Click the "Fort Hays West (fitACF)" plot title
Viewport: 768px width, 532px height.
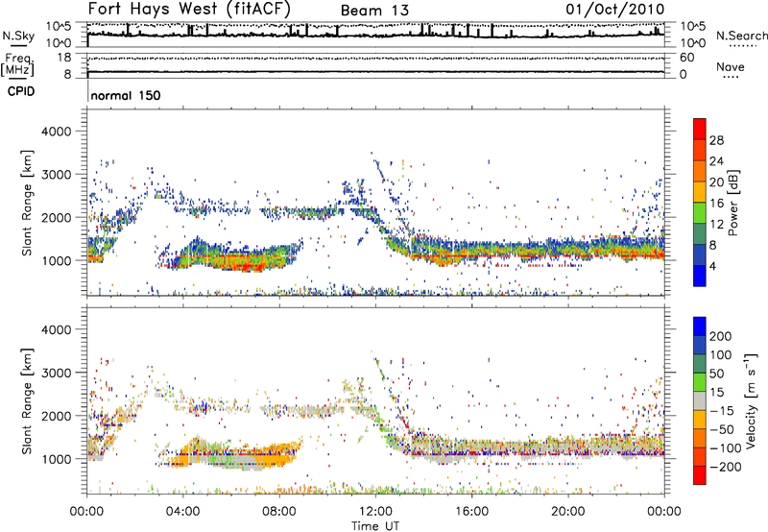[x=189, y=10]
